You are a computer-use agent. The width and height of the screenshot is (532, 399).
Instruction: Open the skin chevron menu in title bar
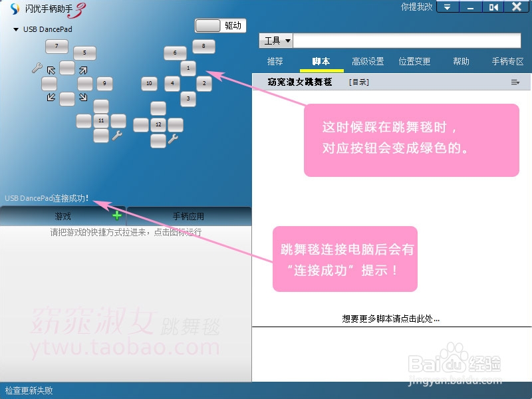[x=448, y=7]
